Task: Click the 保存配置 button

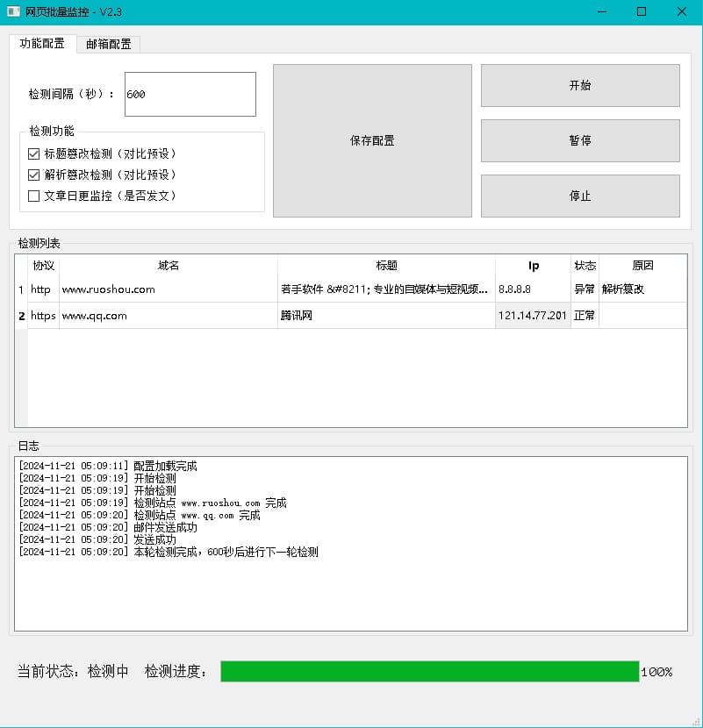Action: (x=372, y=140)
